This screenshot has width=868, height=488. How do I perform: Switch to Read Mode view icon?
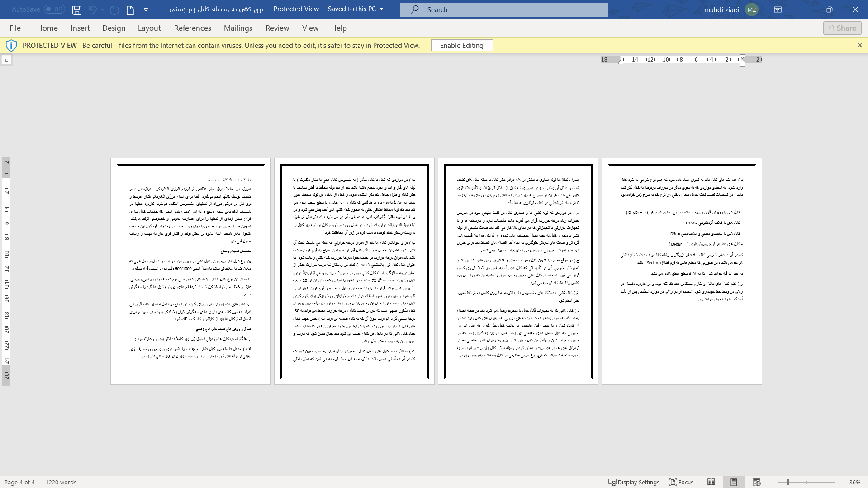(x=711, y=482)
